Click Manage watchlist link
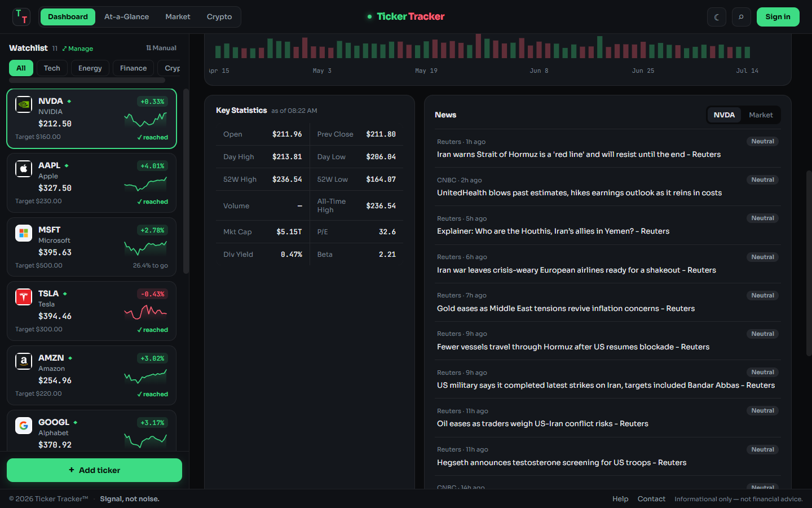The height and width of the screenshot is (508, 812). click(78, 49)
